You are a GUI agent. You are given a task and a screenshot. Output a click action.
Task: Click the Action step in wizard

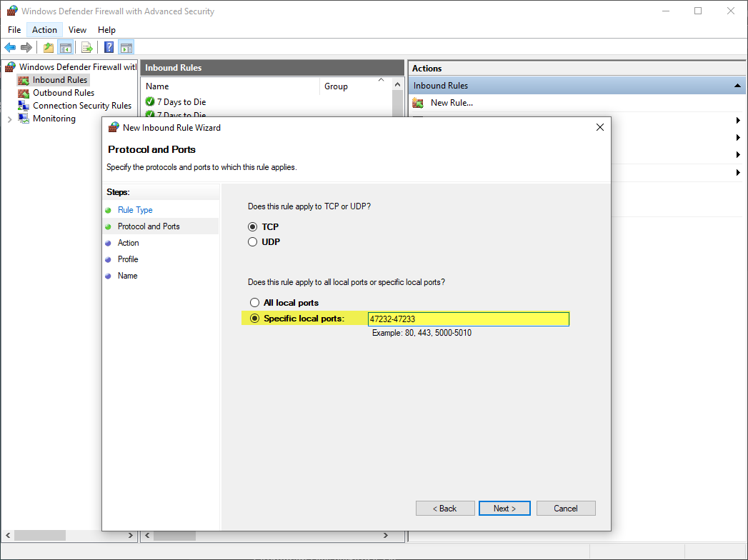(129, 243)
